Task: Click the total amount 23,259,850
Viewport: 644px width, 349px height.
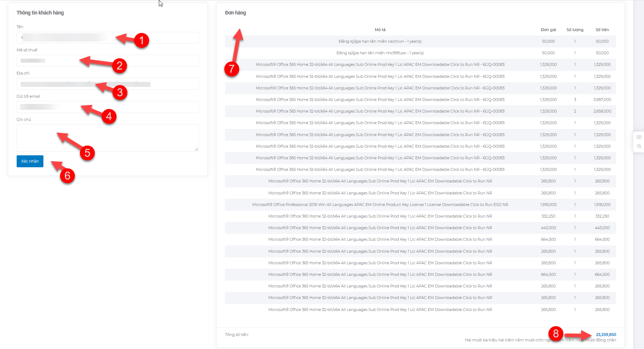Action: tap(606, 335)
